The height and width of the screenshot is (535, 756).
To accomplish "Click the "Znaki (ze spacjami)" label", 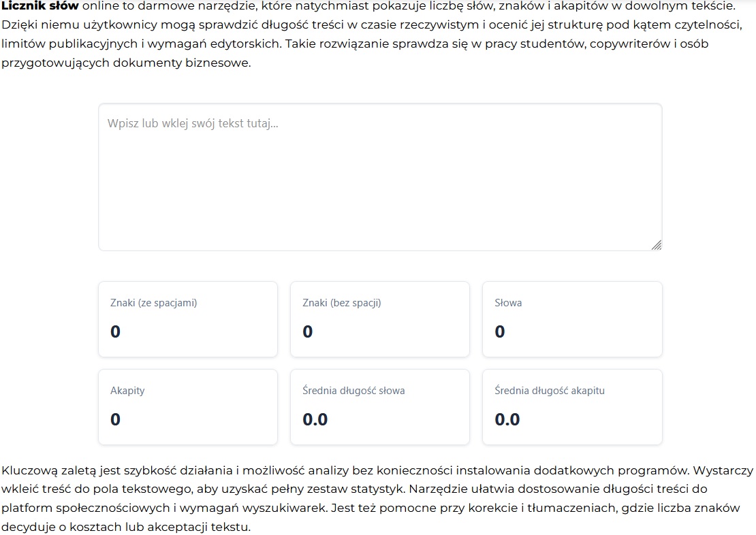I will tap(153, 303).
